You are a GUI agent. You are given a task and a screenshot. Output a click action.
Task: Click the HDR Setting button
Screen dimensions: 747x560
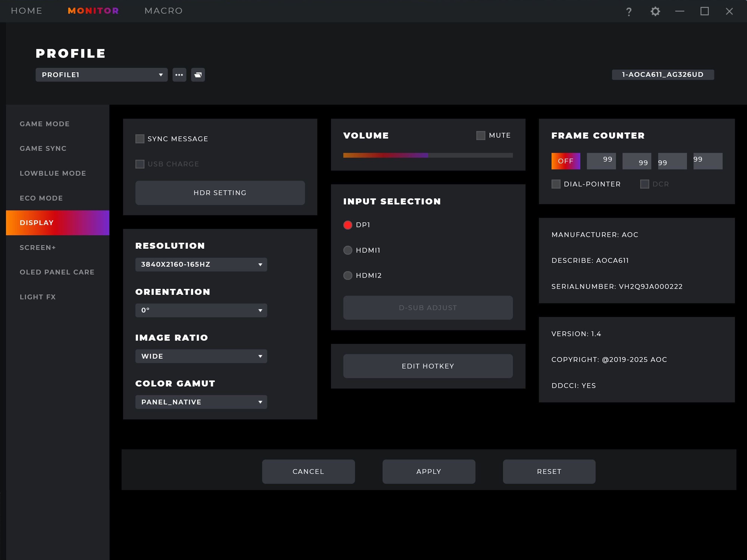click(220, 193)
